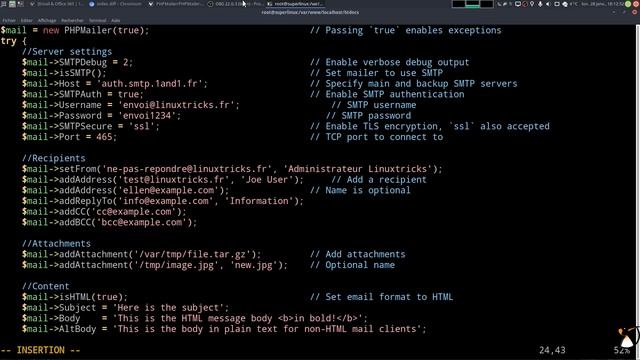Click the AltBody plain text string
The width and height of the screenshot is (640, 360).
coord(267,329)
